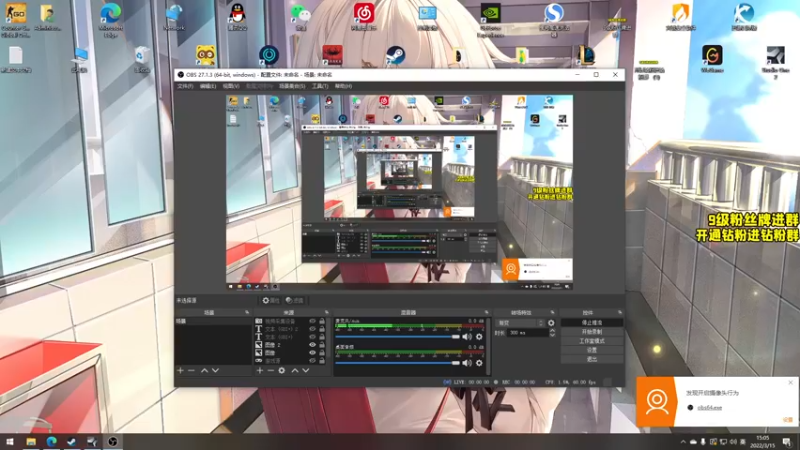Click obs64.exe link in camera notification
800x450 pixels.
pyautogui.click(x=709, y=408)
